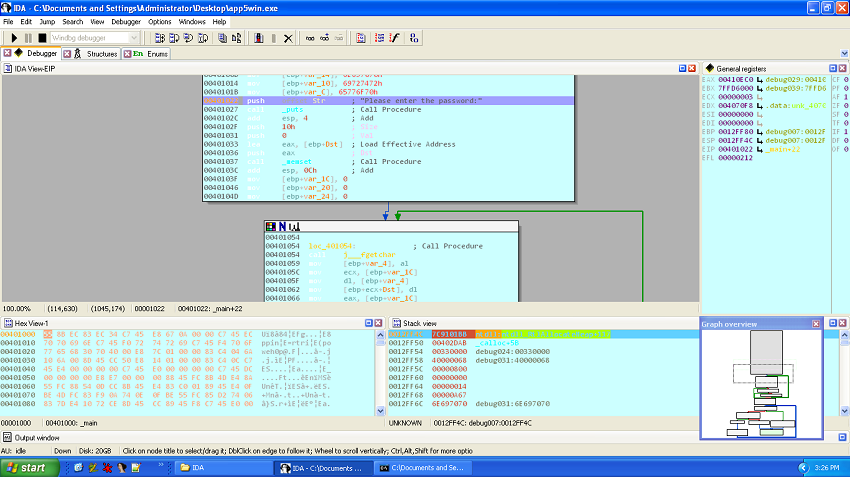This screenshot has height=477, width=850.
Task: Close the Hex View-1 panel
Action: coord(378,323)
